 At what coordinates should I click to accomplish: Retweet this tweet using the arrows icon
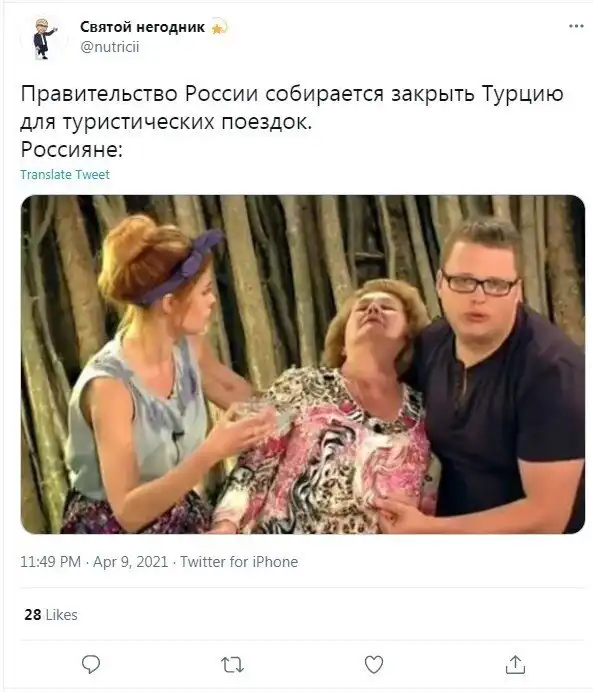pyautogui.click(x=232, y=665)
